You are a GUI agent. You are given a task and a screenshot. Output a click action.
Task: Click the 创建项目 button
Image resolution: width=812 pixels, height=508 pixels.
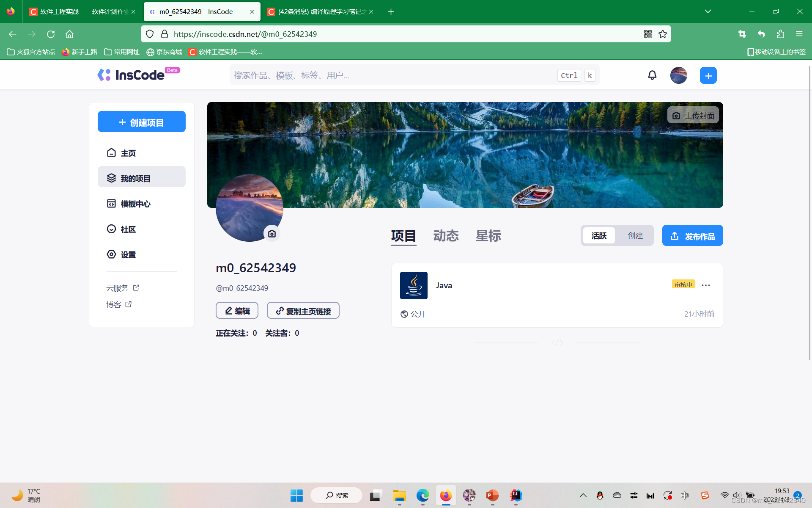tap(141, 122)
